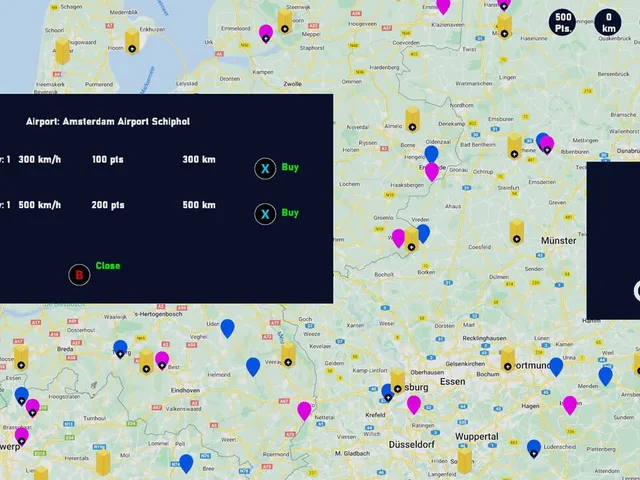Select the magenta pin near Brasschaat
640x480 pixels.
point(22,437)
